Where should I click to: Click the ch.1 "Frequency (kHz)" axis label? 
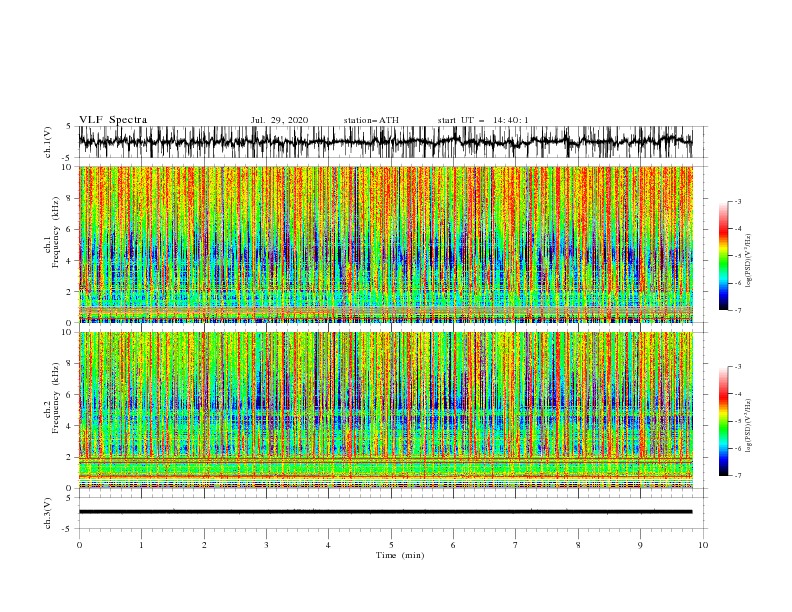pos(55,233)
